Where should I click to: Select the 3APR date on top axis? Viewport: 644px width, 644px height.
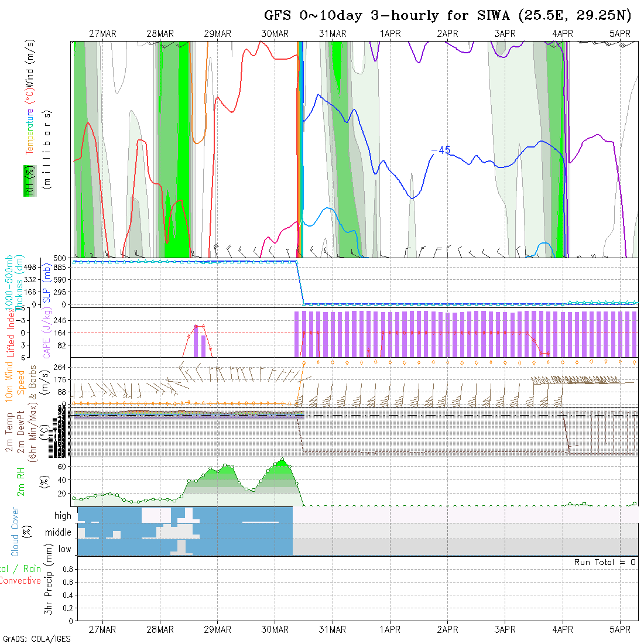click(505, 34)
